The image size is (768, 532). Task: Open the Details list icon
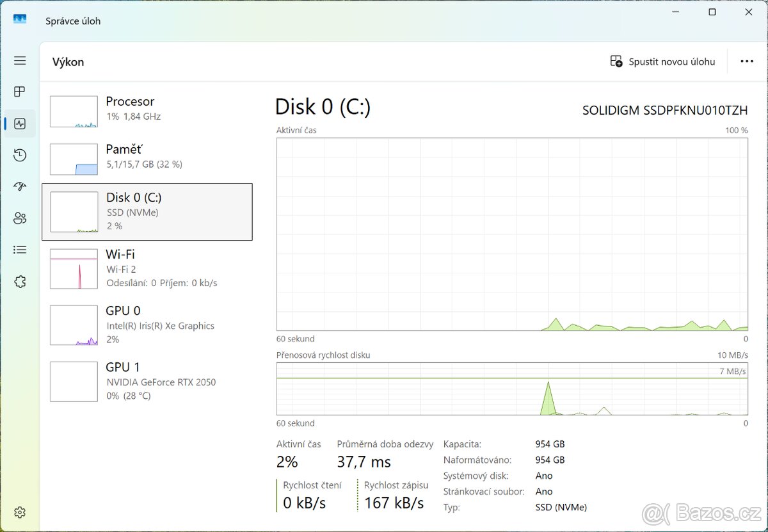coord(20,250)
